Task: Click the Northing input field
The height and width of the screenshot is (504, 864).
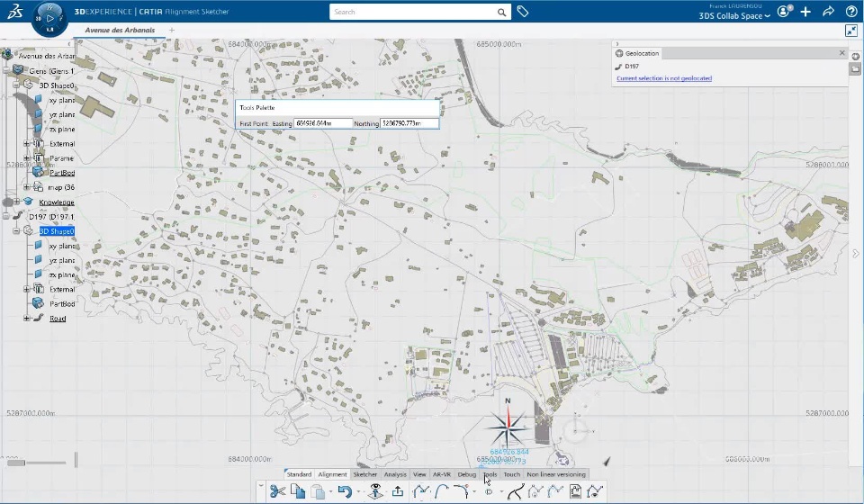Action: click(x=409, y=123)
